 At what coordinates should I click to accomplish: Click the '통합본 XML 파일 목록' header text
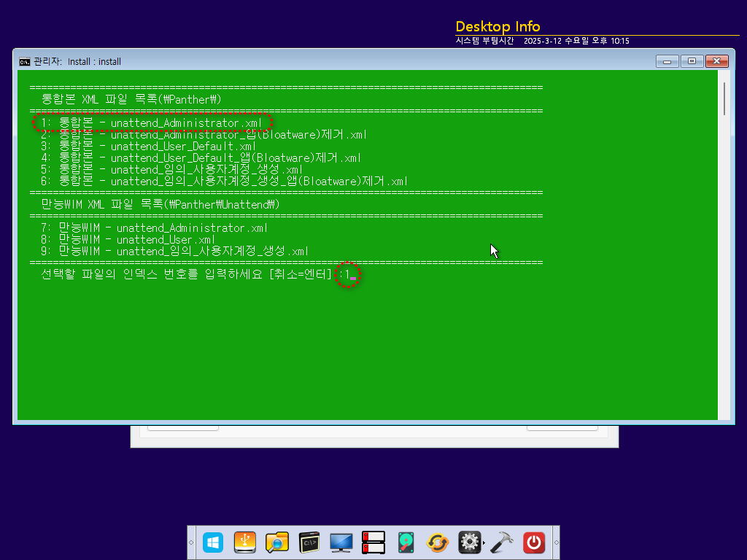coord(131,99)
